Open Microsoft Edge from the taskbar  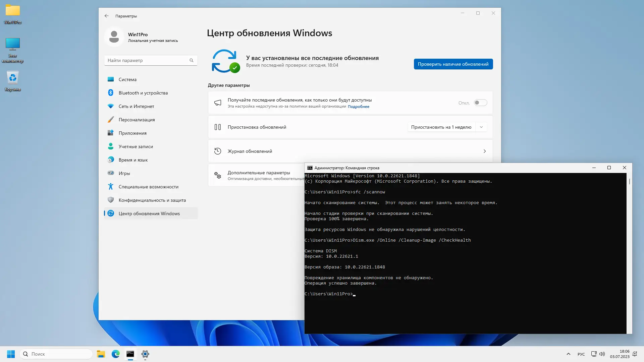[116, 354]
